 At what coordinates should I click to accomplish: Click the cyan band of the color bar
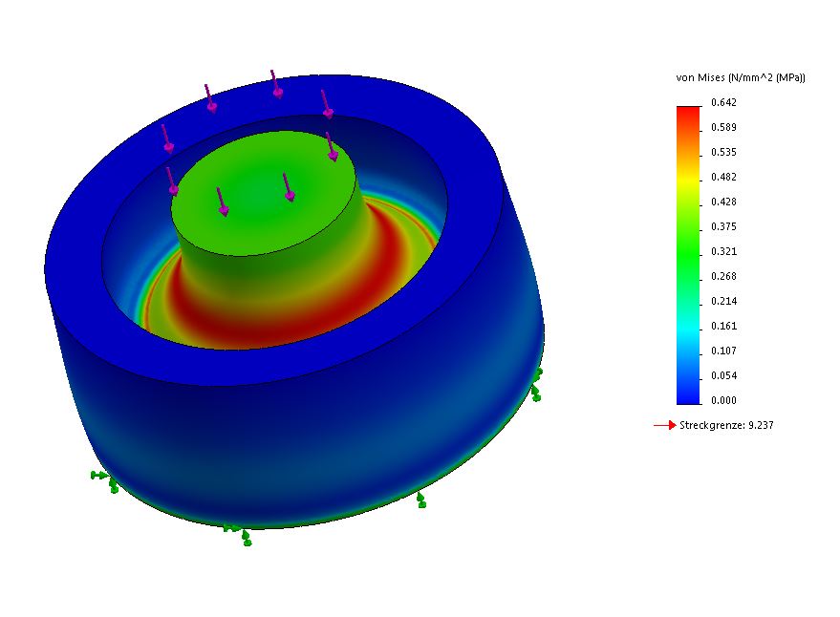(x=688, y=325)
